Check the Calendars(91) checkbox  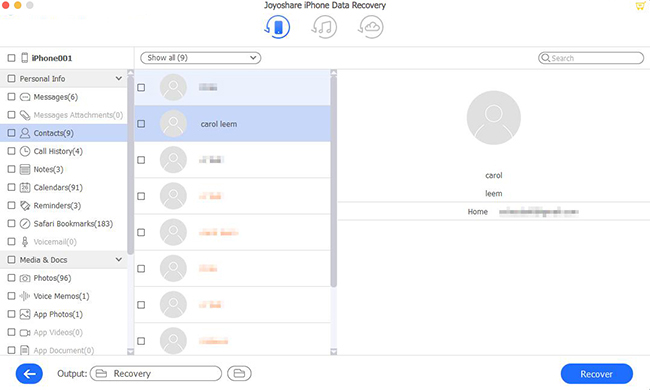pyautogui.click(x=12, y=187)
